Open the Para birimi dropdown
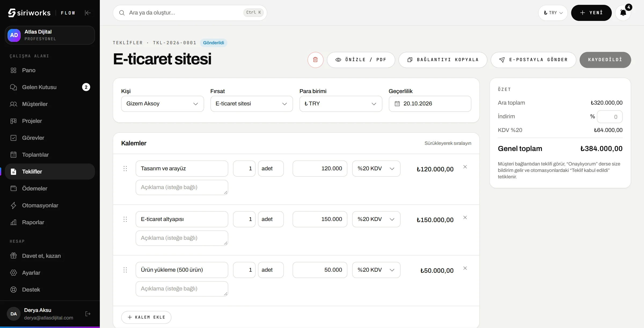Image resolution: width=644 pixels, height=328 pixels. (x=341, y=104)
